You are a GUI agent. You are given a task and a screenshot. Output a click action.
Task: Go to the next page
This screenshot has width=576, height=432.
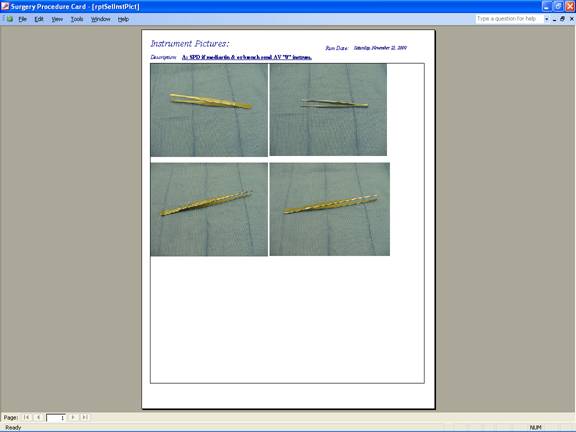(x=73, y=417)
